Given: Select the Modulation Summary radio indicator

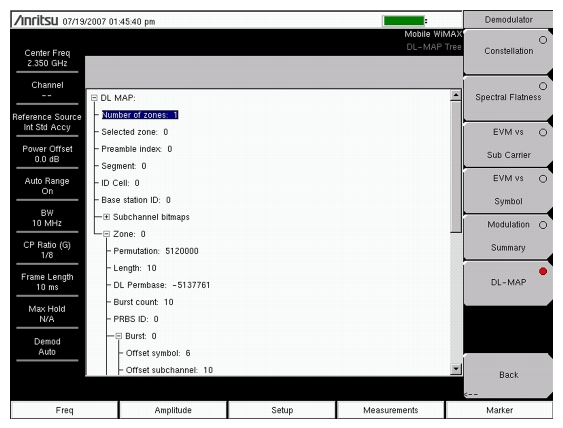Looking at the screenshot, I should [543, 225].
